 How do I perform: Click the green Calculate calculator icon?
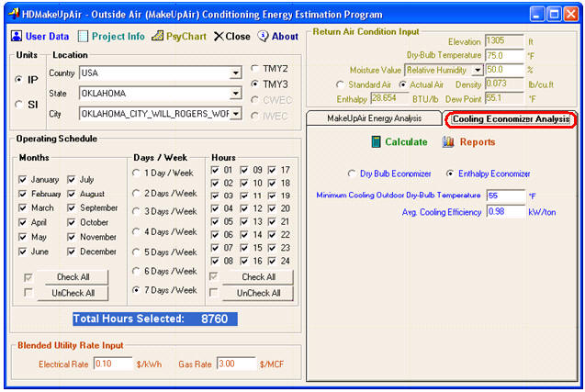pyautogui.click(x=377, y=141)
